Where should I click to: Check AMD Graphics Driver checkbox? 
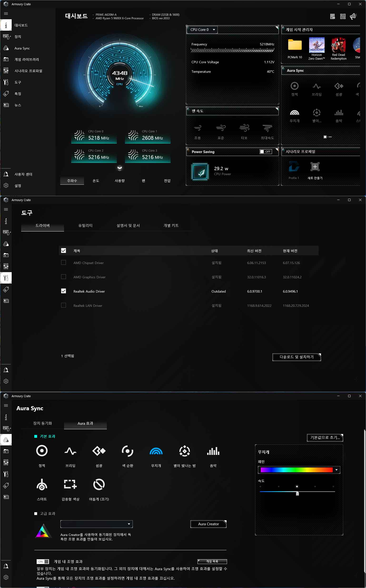click(x=64, y=277)
